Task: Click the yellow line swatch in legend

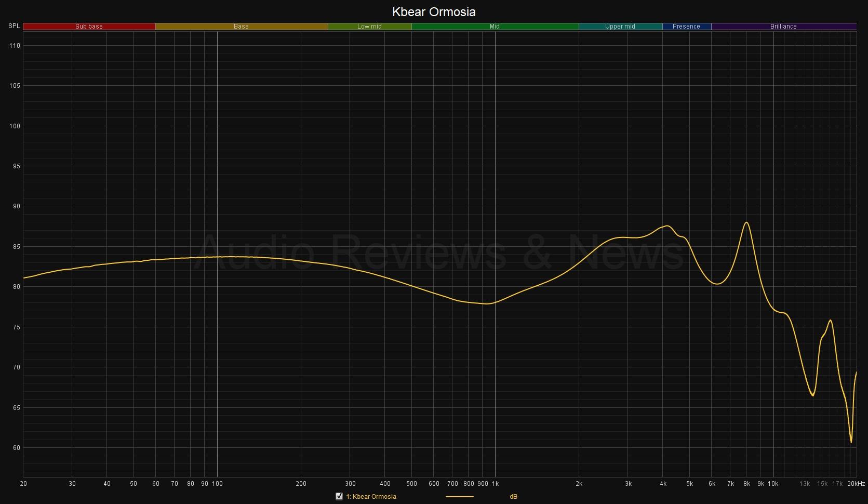Action: pos(460,497)
